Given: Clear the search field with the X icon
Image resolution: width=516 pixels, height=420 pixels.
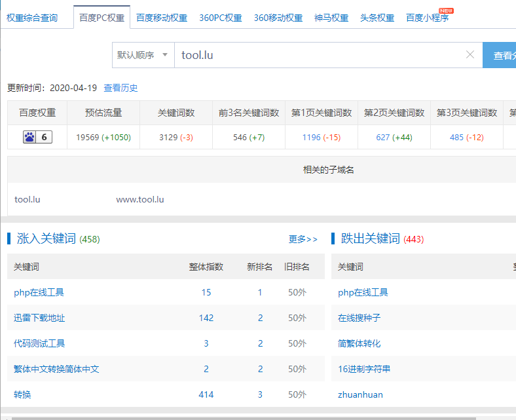Looking at the screenshot, I should coord(470,54).
